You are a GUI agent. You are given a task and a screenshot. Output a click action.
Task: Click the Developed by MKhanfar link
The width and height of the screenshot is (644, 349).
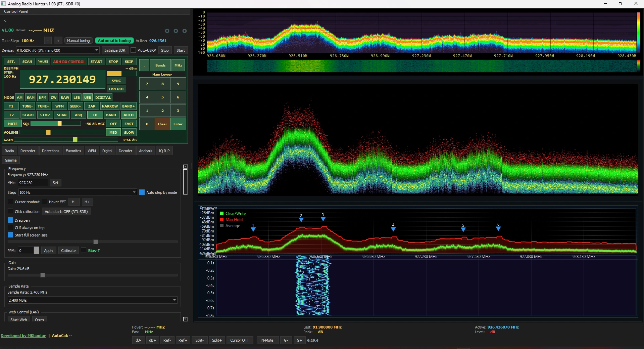(23, 336)
